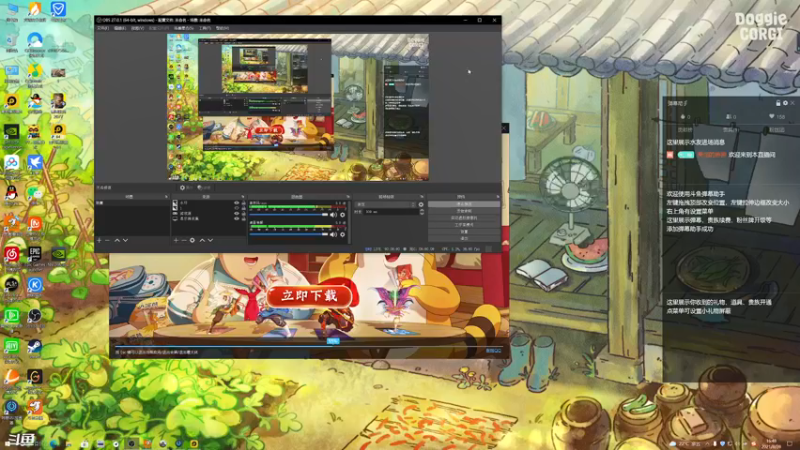Viewport: 800px width, 450px height.
Task: Undock the 混音器 panel via its header icon
Action: (348, 197)
